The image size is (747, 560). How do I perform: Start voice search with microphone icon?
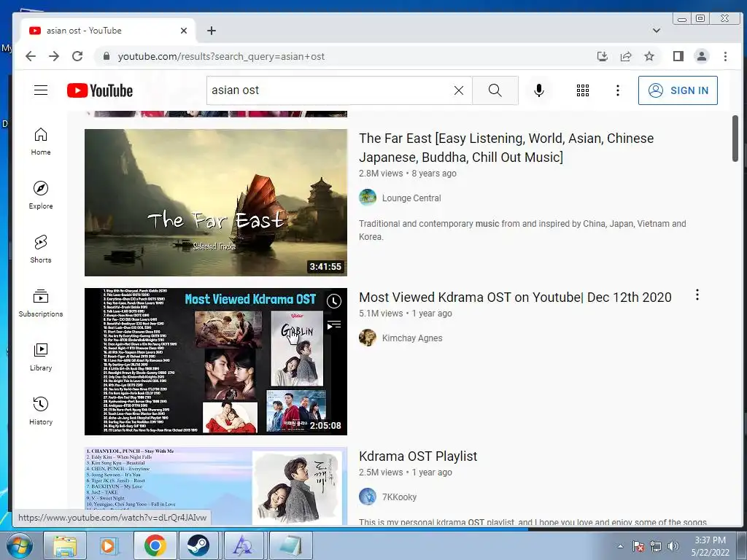[539, 90]
